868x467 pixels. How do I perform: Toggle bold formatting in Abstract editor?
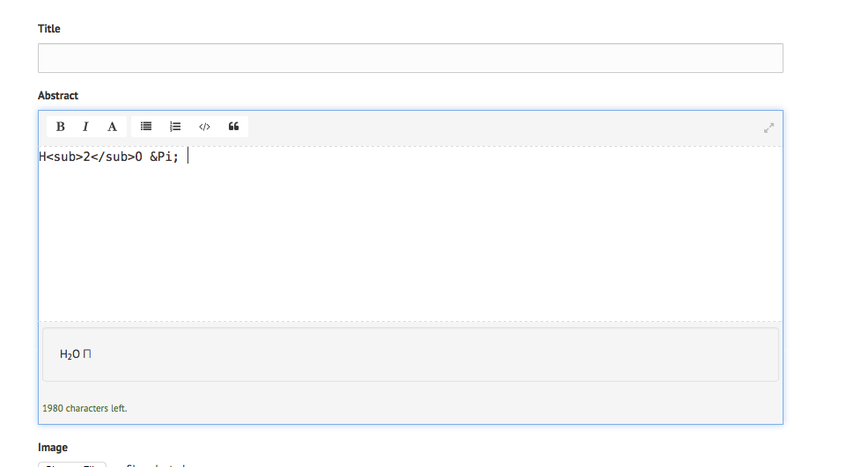coord(60,127)
